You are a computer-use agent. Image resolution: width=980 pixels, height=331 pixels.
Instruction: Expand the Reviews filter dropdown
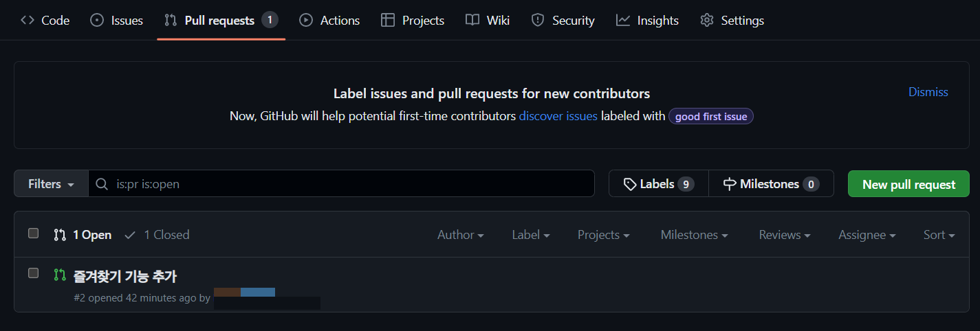tap(785, 235)
